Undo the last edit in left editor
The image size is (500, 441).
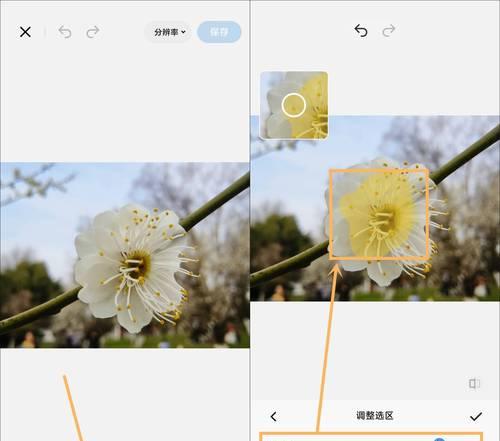coord(65,32)
